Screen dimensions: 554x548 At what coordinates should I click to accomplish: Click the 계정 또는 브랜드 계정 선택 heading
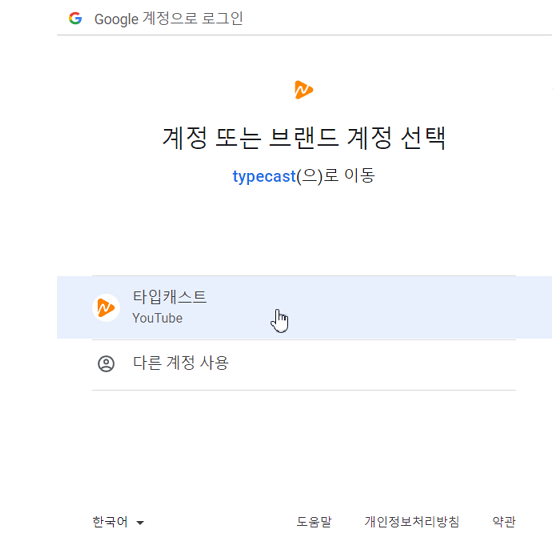tap(304, 138)
